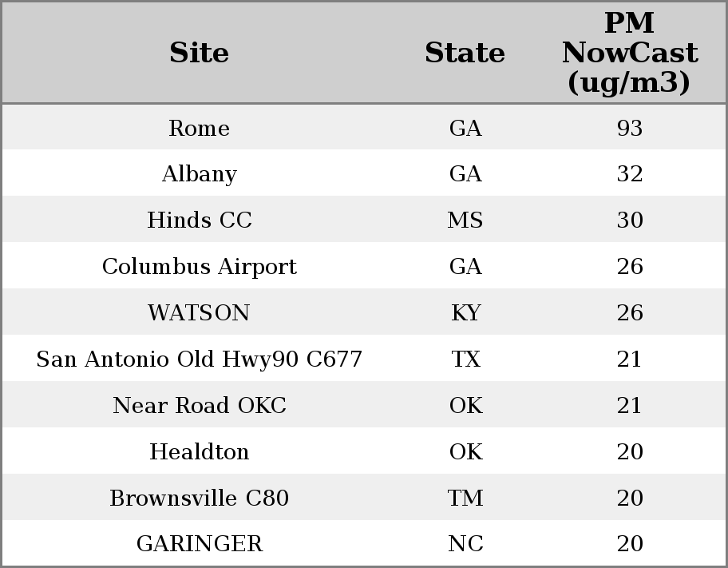Select the WATSON site cell
The width and height of the screenshot is (728, 568).
pyautogui.click(x=200, y=313)
